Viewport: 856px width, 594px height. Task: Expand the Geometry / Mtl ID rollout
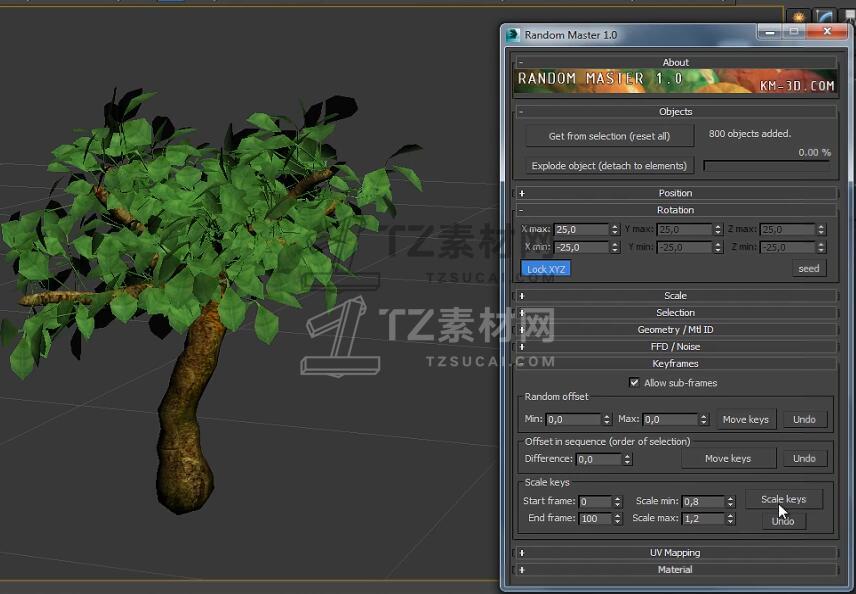point(675,330)
